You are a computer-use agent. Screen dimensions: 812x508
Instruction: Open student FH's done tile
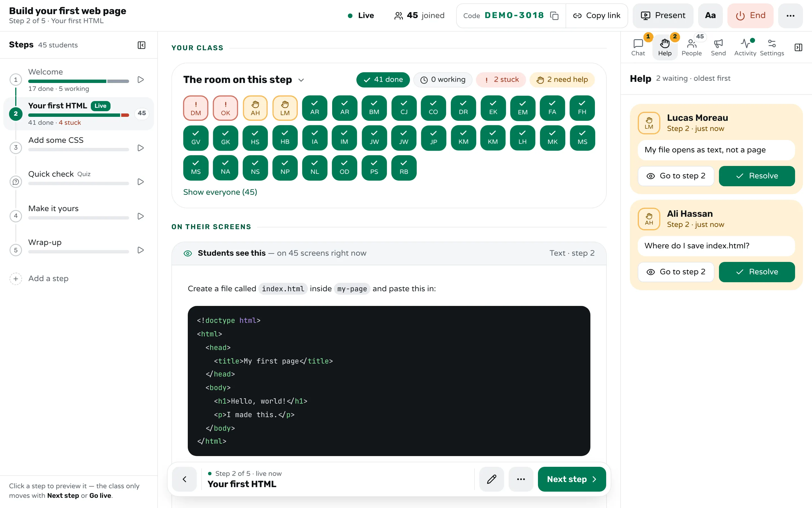coord(582,108)
